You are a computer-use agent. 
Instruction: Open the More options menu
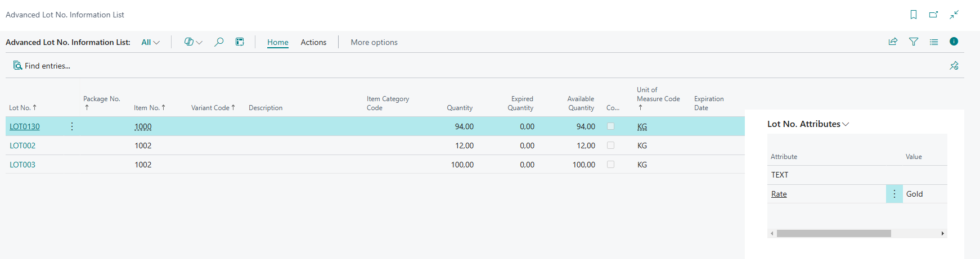pos(374,42)
